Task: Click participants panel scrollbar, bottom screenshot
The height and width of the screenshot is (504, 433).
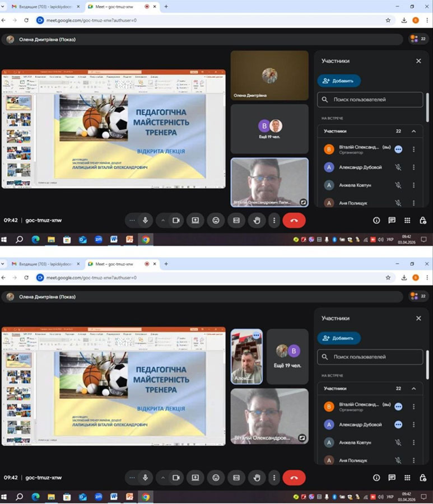Action: pyautogui.click(x=427, y=365)
